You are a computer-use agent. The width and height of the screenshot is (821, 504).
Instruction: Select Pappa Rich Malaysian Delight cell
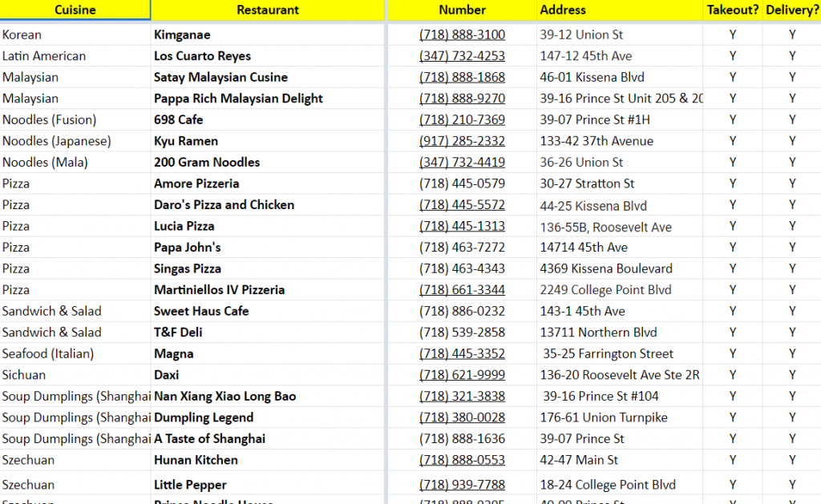tap(268, 99)
